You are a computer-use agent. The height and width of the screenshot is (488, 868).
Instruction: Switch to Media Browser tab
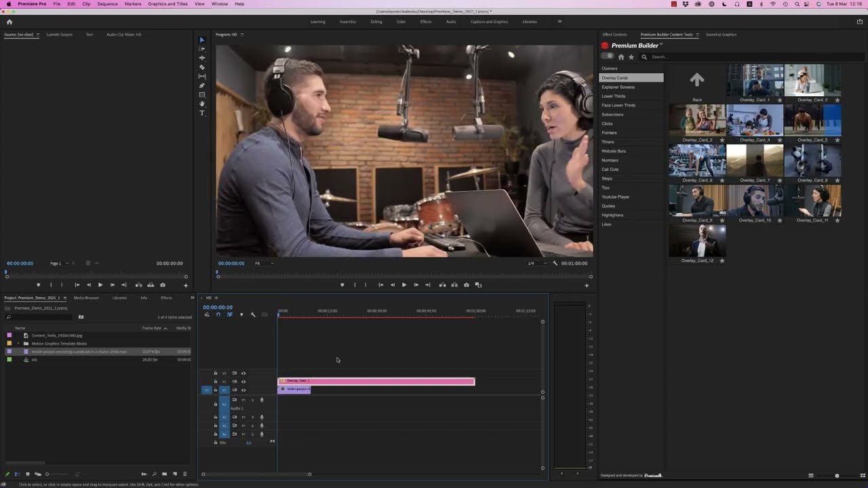(86, 298)
